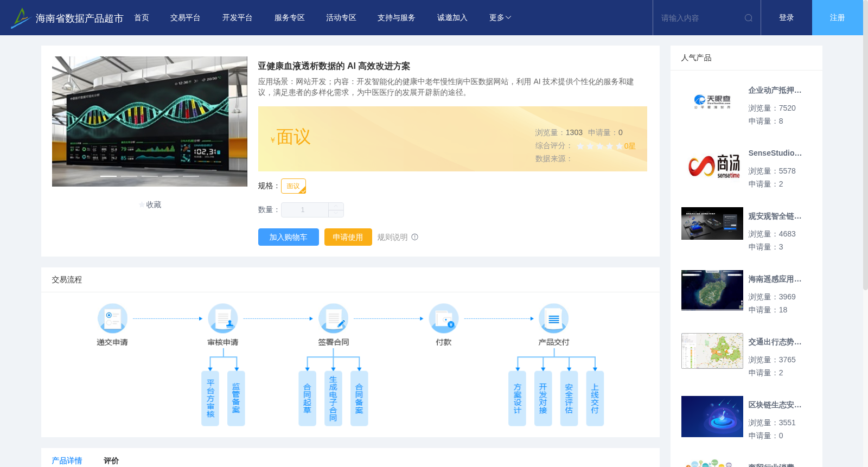The image size is (868, 467).
Task: Select the second carousel indicator dash
Action: (x=129, y=176)
